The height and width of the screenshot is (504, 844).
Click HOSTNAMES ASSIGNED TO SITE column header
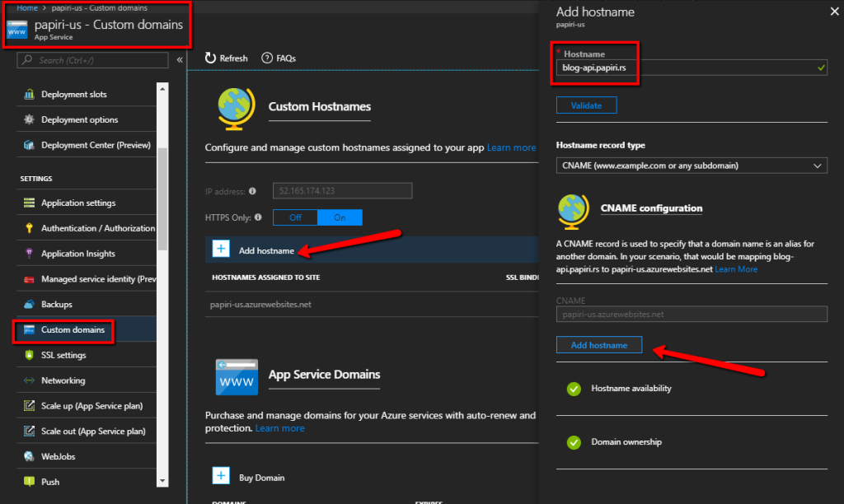coord(266,278)
